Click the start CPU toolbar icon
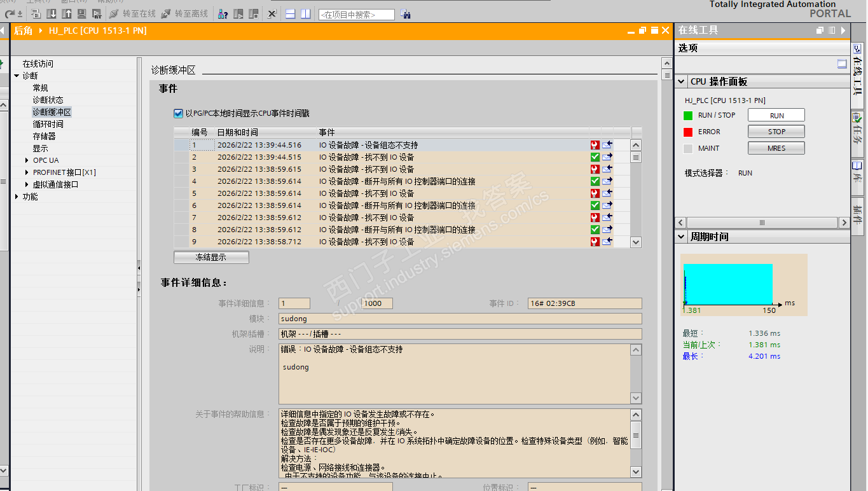The height and width of the screenshot is (491, 868). 238,13
